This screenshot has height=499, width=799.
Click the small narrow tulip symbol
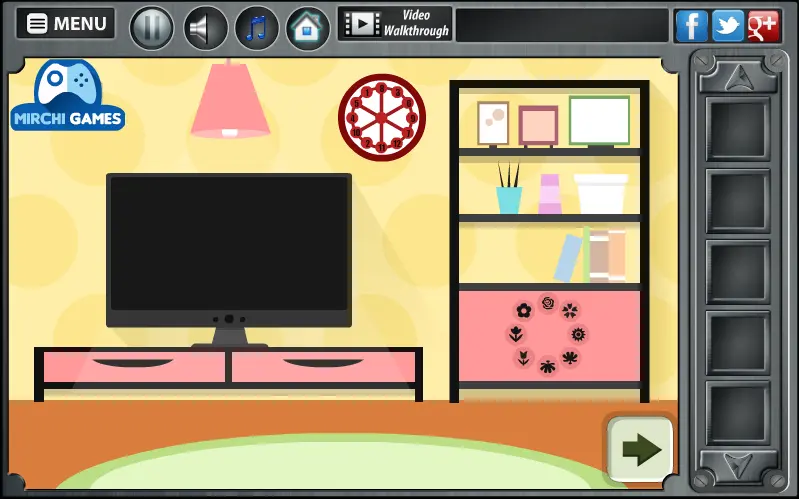point(523,358)
